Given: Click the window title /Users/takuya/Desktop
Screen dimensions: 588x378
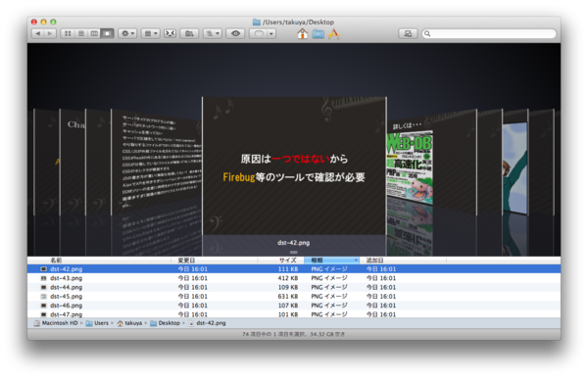Looking at the screenshot, I should point(298,23).
